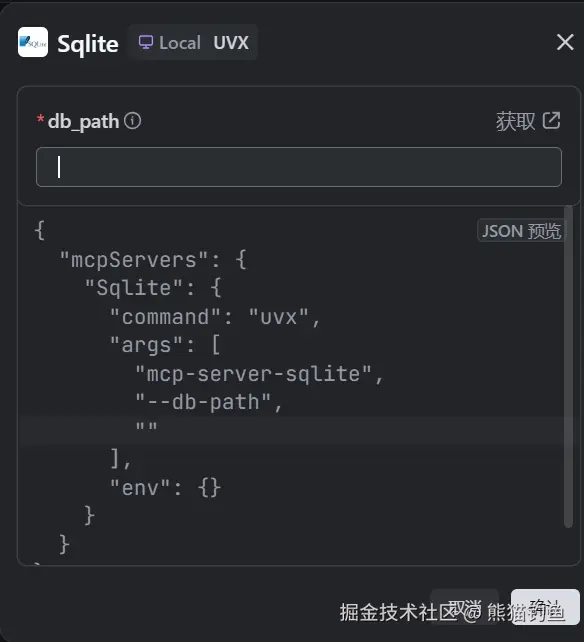
Task: Click the JSON preview vertical scrollbar
Action: tap(568, 366)
